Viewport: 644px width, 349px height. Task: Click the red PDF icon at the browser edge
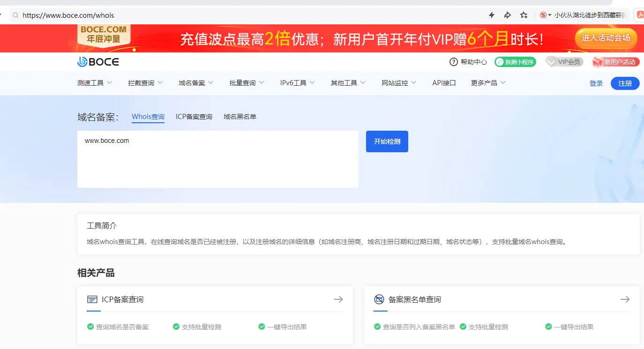[x=639, y=15]
